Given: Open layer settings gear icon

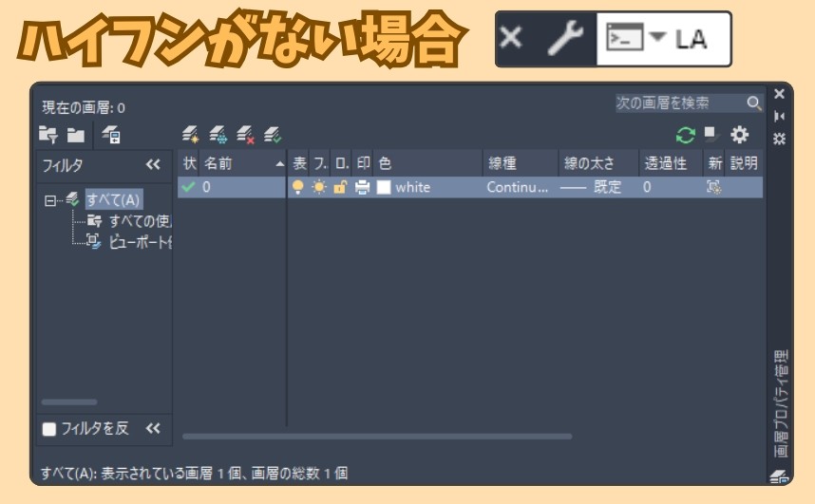Looking at the screenshot, I should [739, 135].
